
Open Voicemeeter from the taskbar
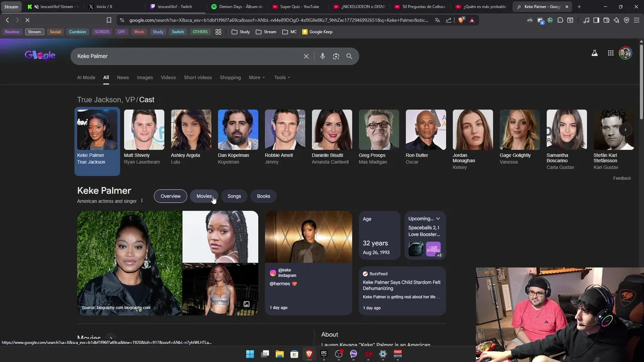tap(397, 354)
